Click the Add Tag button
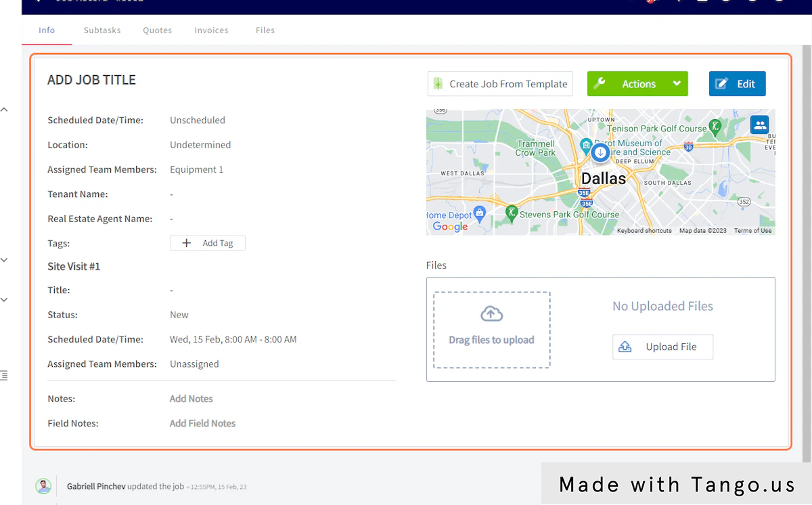This screenshot has width=812, height=505. pos(208,243)
